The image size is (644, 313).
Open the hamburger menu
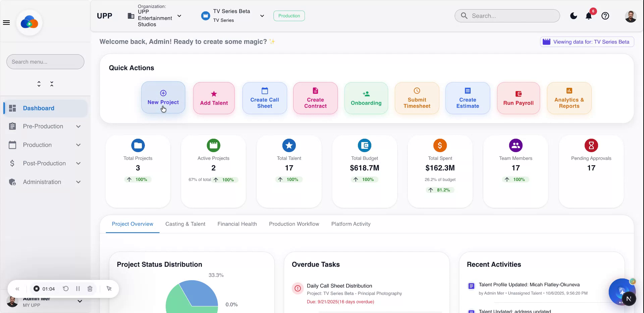click(6, 22)
